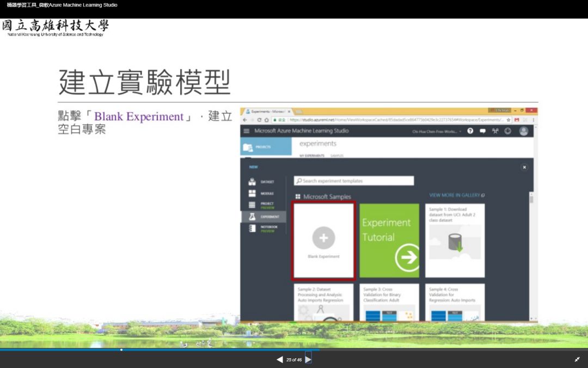This screenshot has width=588, height=368.
Task: Open the feedback chat bubble icon
Action: coord(482,131)
